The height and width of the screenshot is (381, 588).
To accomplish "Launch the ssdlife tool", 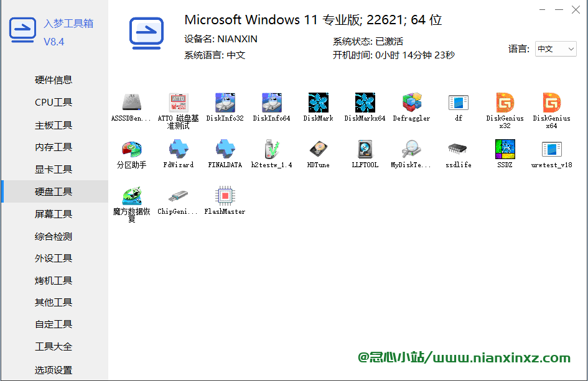I will 458,149.
